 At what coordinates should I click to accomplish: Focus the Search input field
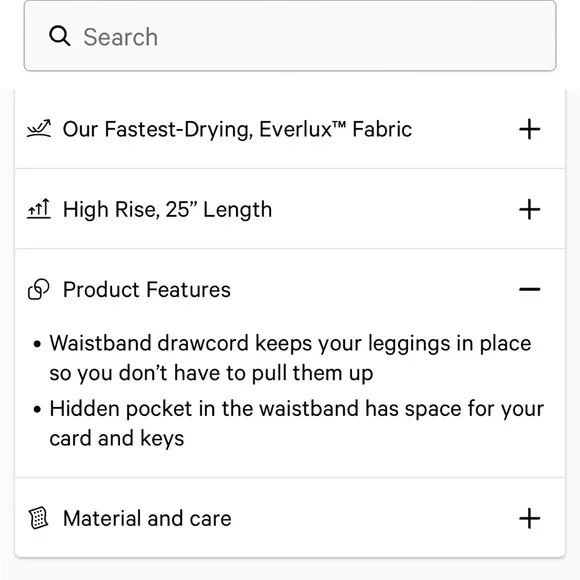[290, 36]
